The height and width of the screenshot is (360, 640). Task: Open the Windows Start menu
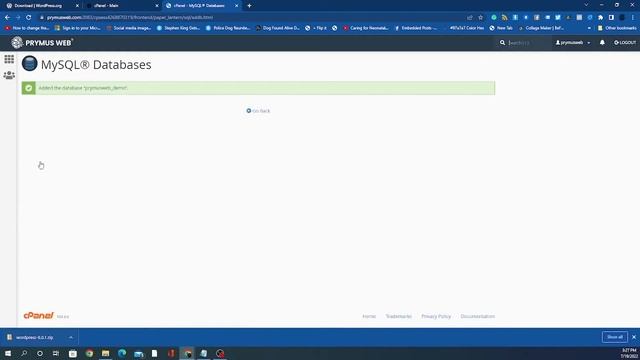click(8, 353)
